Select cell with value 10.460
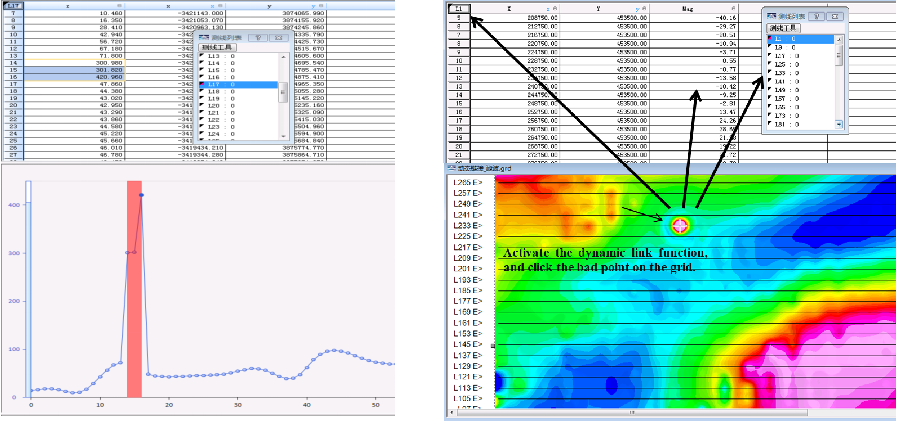Viewport: 904px width, 425px height. click(74, 12)
